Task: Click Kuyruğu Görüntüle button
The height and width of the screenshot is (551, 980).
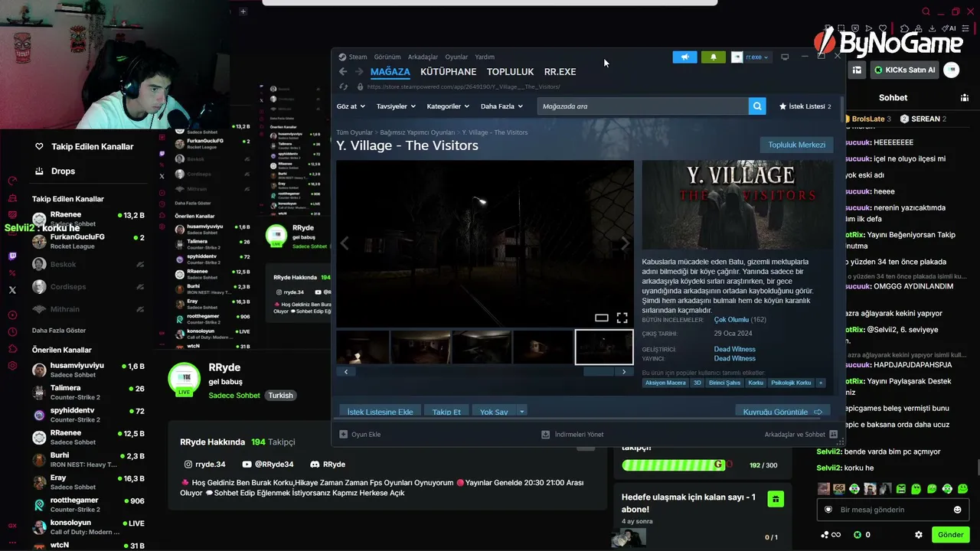Action: (x=782, y=412)
